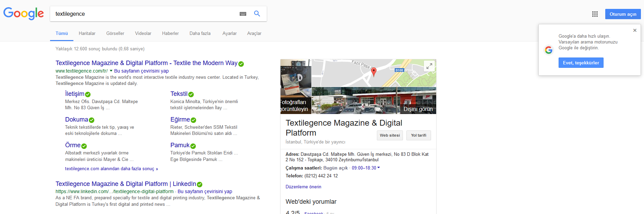This screenshot has height=214, width=644.
Task: Expand the map with arrows icon
Action: [x=429, y=66]
